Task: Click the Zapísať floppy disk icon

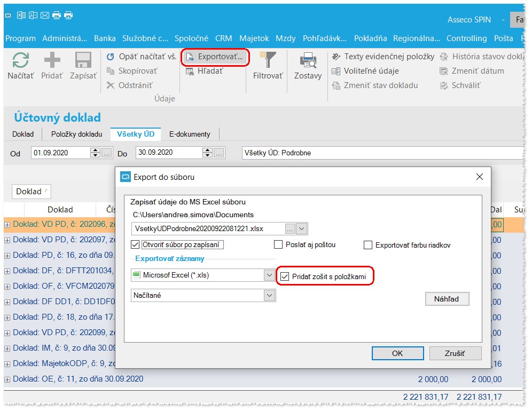Action: [x=83, y=60]
